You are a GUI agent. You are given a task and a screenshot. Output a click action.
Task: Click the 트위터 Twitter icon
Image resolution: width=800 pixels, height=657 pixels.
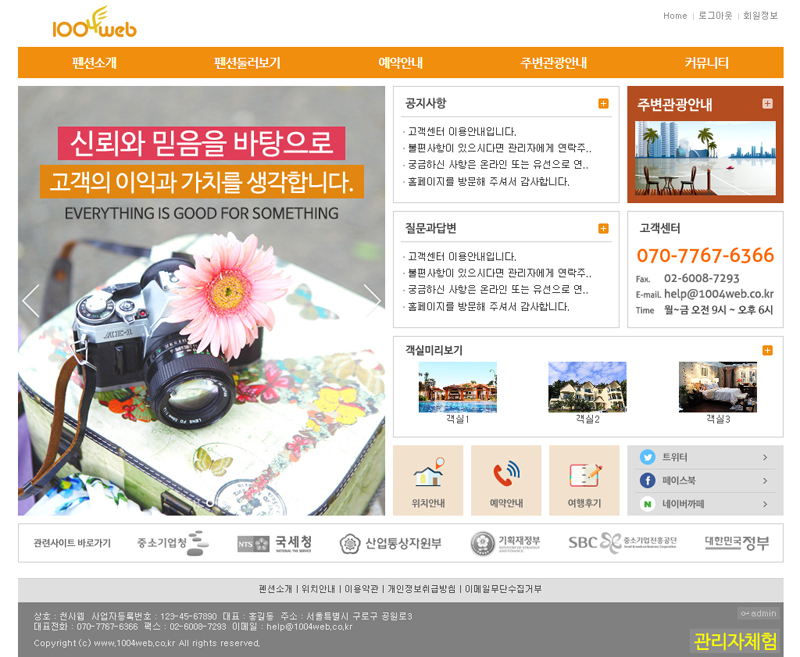pos(647,457)
